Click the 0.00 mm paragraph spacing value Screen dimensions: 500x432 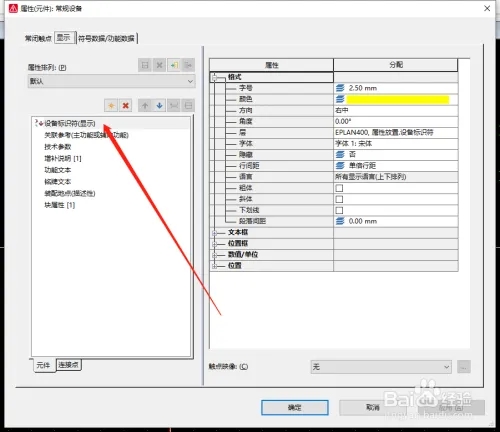coord(363,221)
